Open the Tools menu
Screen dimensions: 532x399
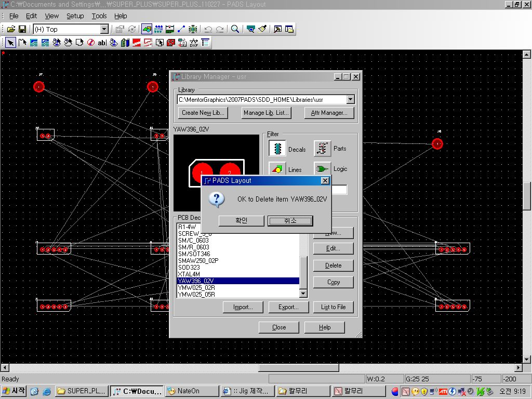[99, 16]
